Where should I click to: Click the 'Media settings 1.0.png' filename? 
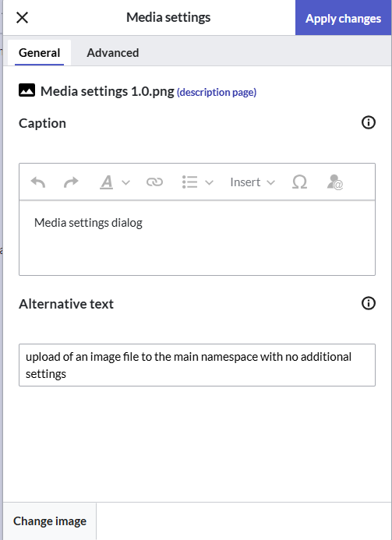[x=107, y=91]
